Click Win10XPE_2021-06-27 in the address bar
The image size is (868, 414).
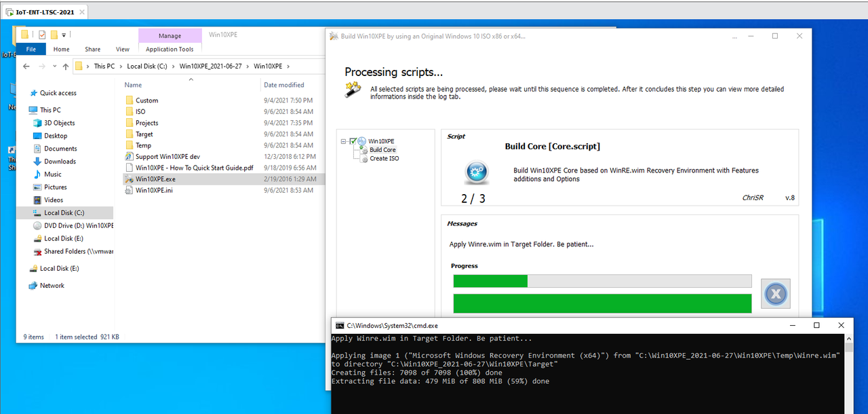pos(210,67)
